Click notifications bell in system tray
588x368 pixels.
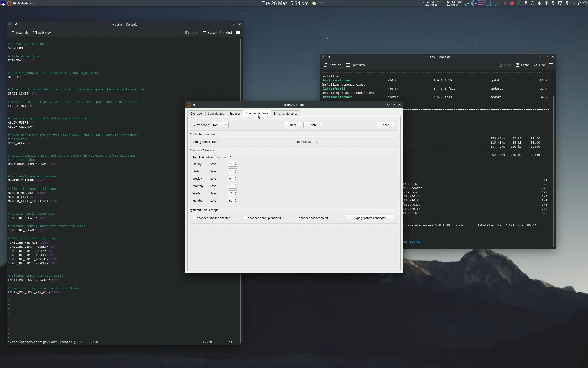505,3
